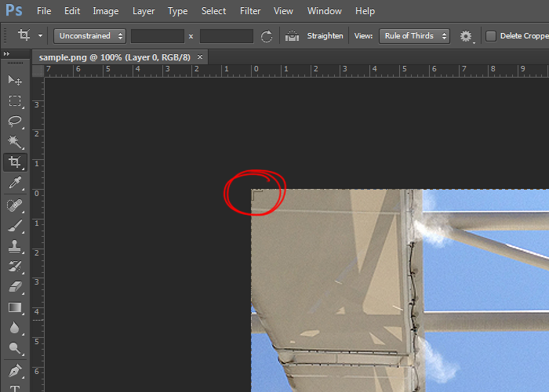Expand the toolbox double-arrow toggle
The width and height of the screenshot is (549, 392).
(x=6, y=53)
